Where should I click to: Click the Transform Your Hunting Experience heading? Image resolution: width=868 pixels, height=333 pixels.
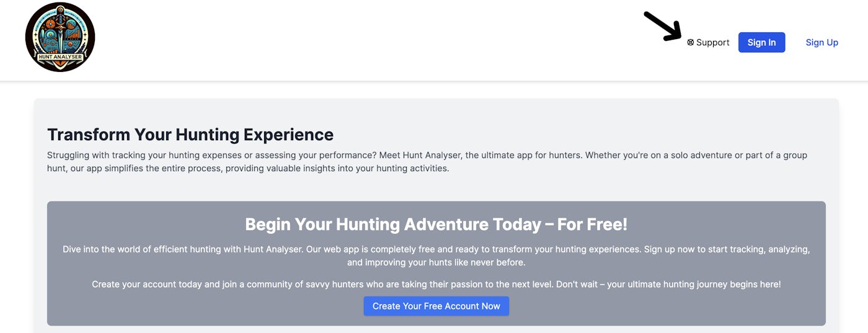(190, 135)
